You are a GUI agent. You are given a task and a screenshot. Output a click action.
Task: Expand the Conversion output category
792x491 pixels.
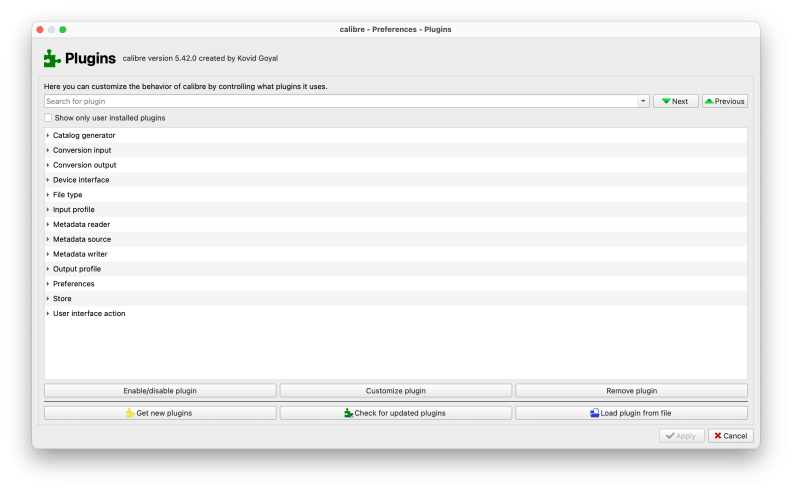click(48, 165)
